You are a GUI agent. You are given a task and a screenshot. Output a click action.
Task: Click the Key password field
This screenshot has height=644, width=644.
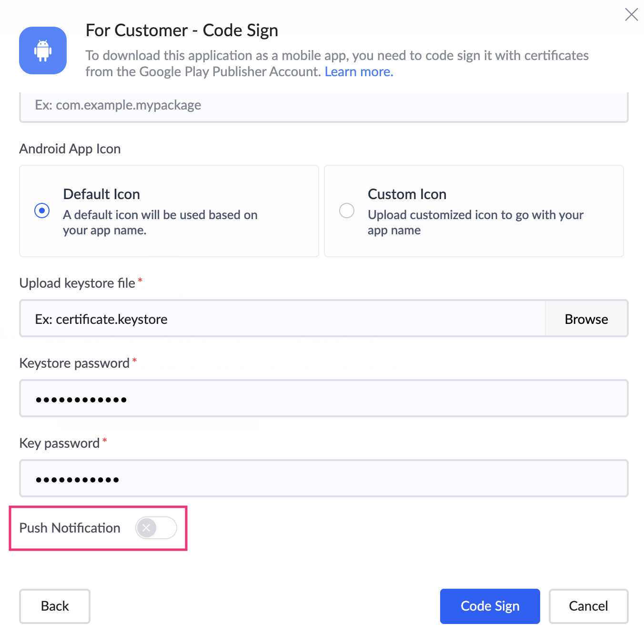pos(324,478)
